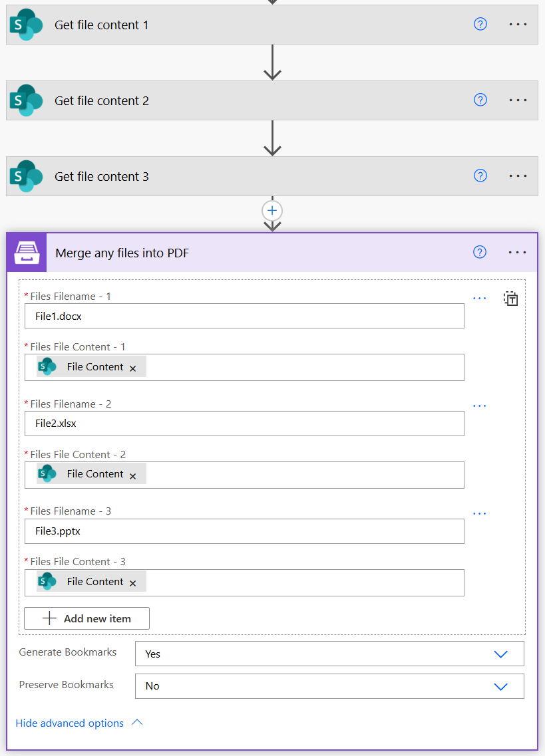This screenshot has height=756, width=545.
Task: Click into Files File Content - 1 field
Action: pyautogui.click(x=244, y=368)
